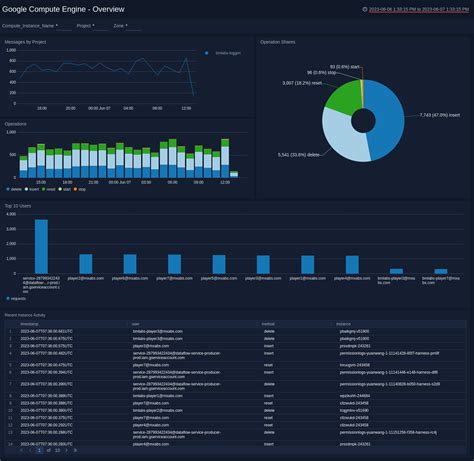Select the '3,007 (18.2%) reset' label
Image resolution: width=474 pixels, height=461 pixels.
[x=302, y=83]
